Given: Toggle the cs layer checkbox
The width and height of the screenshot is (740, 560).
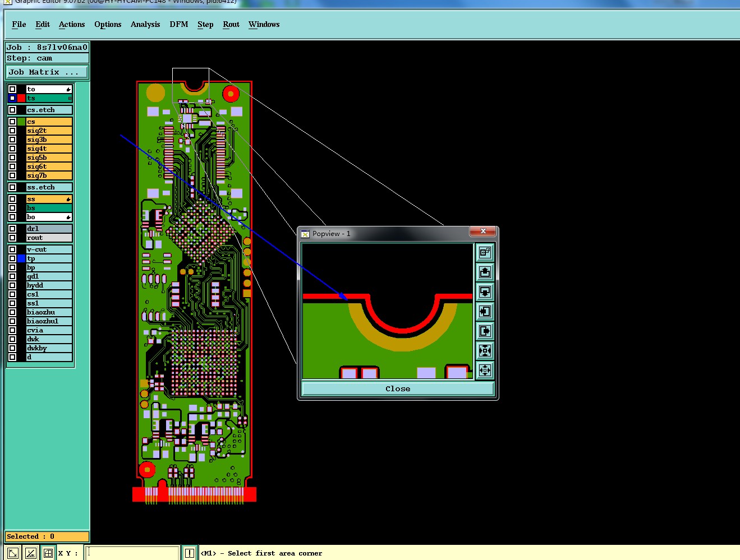Looking at the screenshot, I should click(12, 122).
